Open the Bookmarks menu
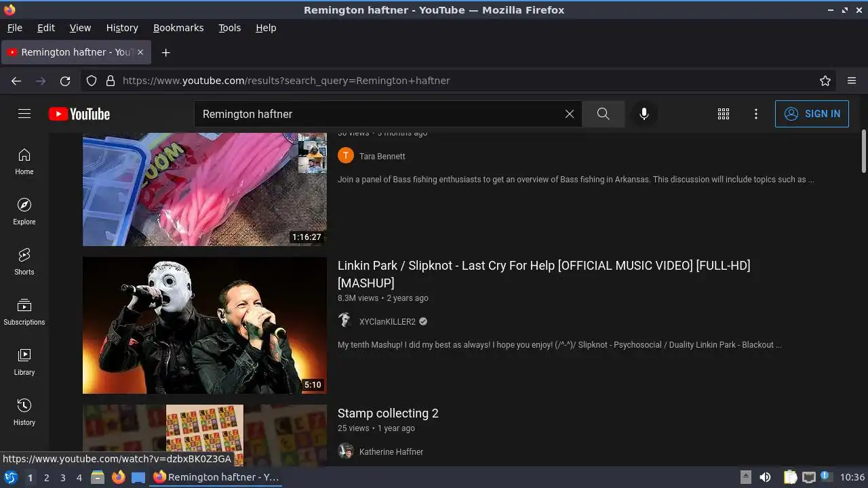This screenshot has height=488, width=868. coord(178,28)
